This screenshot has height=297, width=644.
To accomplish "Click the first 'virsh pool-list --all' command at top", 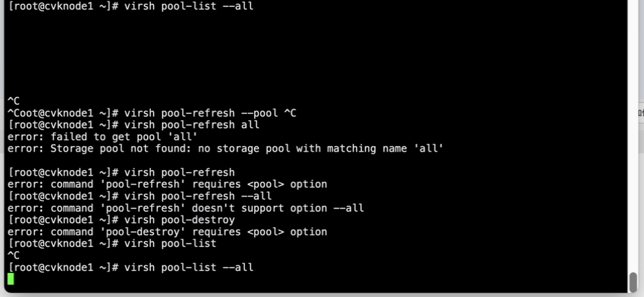I will point(189,7).
